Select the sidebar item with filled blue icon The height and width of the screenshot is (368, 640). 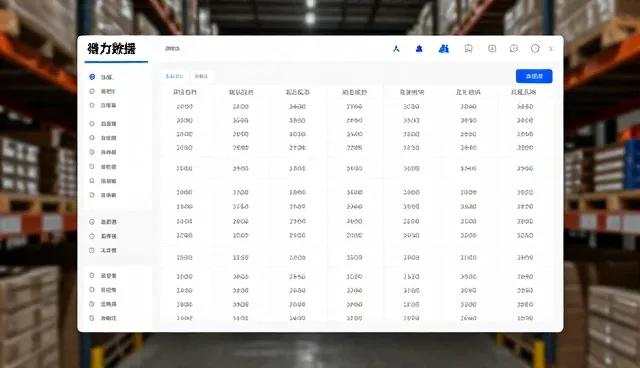(x=102, y=77)
